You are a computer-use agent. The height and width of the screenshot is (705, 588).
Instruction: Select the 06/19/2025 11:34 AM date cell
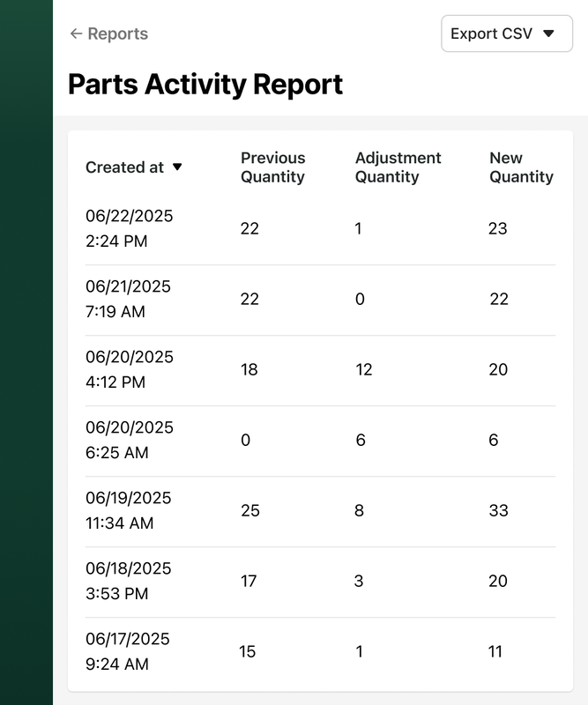click(x=128, y=510)
